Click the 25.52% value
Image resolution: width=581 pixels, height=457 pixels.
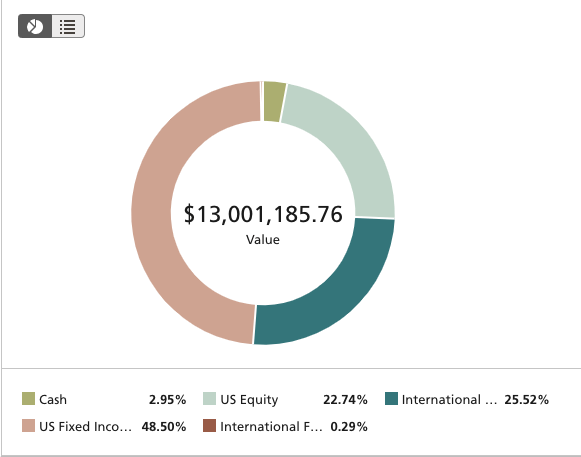point(527,400)
